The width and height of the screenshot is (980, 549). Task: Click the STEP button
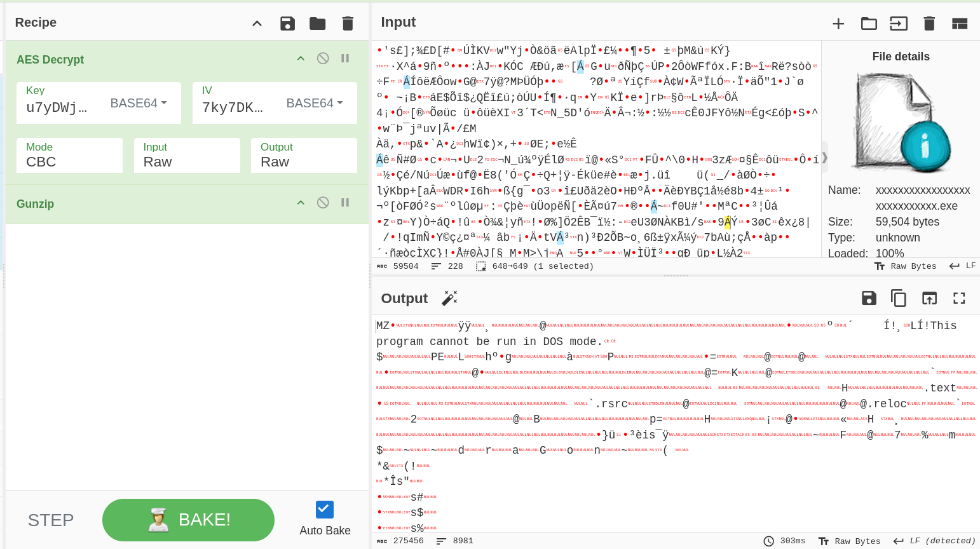point(51,520)
